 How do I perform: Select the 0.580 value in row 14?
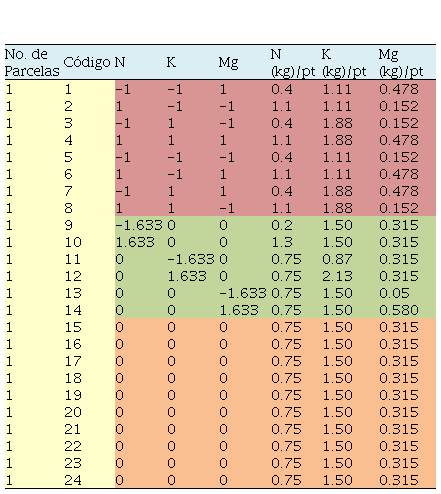399,310
